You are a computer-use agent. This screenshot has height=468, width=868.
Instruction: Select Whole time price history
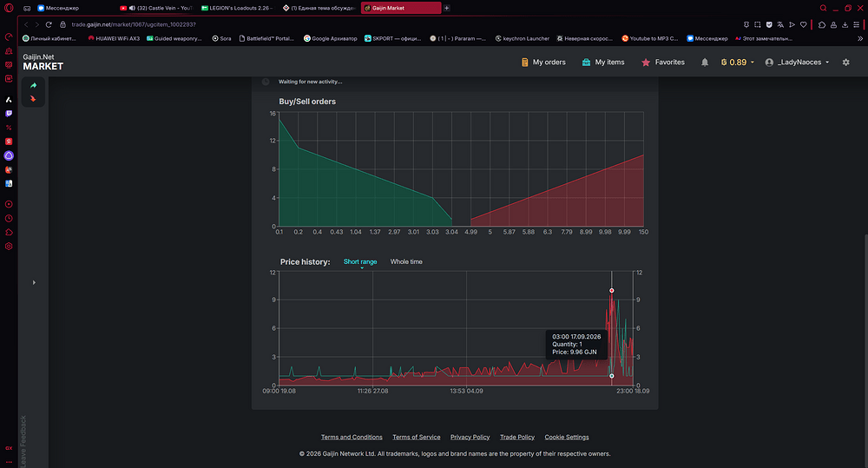coord(406,261)
